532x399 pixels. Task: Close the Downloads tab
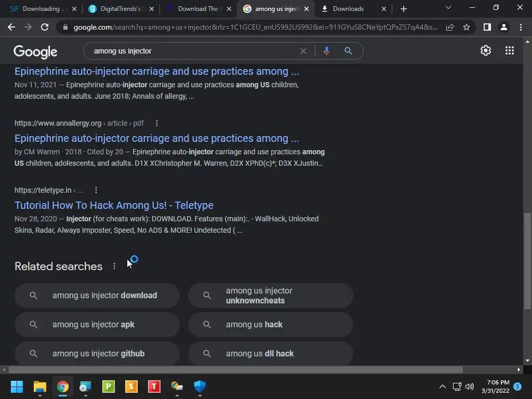click(384, 9)
